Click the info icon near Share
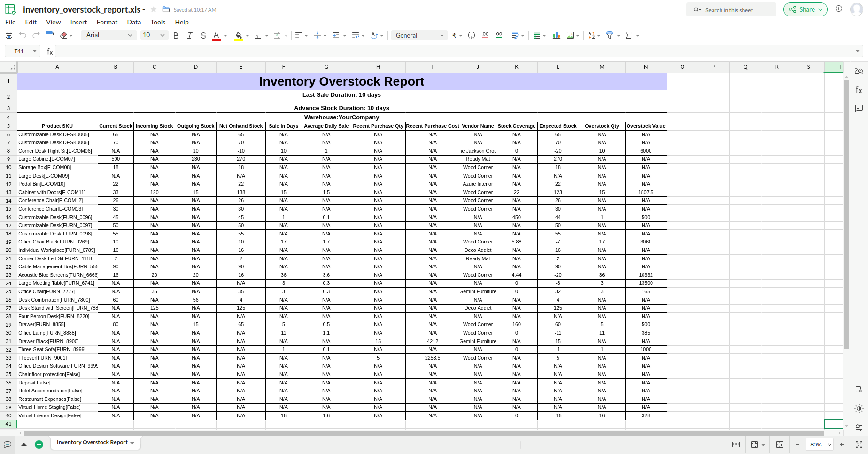 pos(839,9)
